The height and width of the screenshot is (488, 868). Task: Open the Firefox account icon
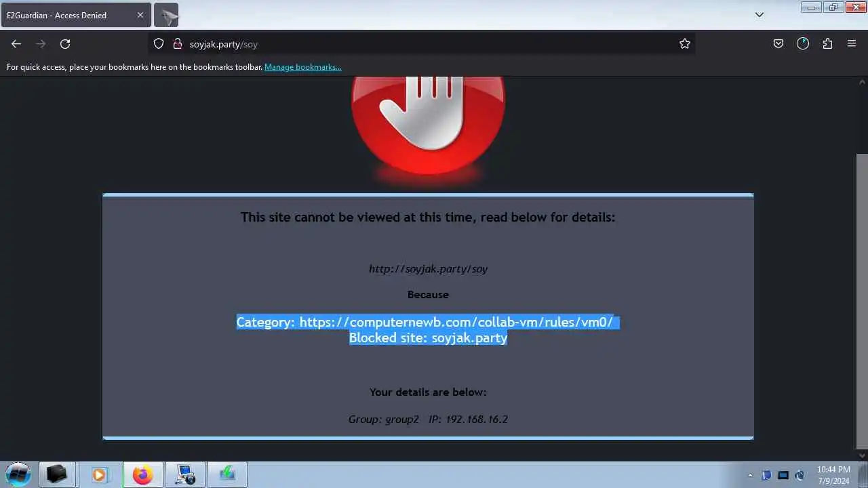pyautogui.click(x=803, y=44)
